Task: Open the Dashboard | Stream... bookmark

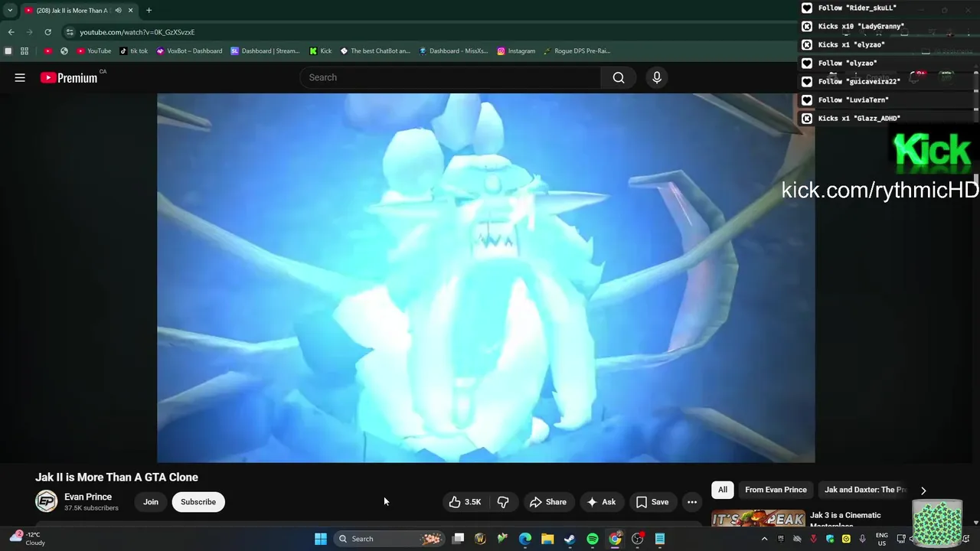Action: pyautogui.click(x=266, y=51)
